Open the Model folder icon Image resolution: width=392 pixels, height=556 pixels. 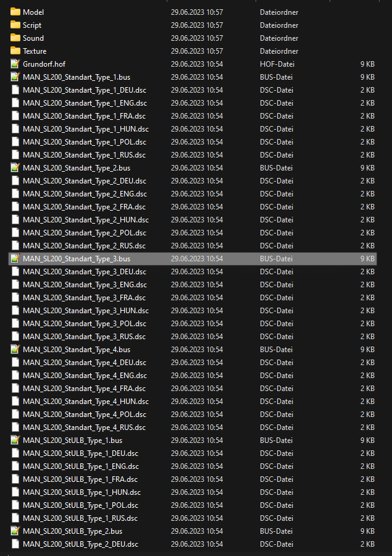tap(15, 12)
